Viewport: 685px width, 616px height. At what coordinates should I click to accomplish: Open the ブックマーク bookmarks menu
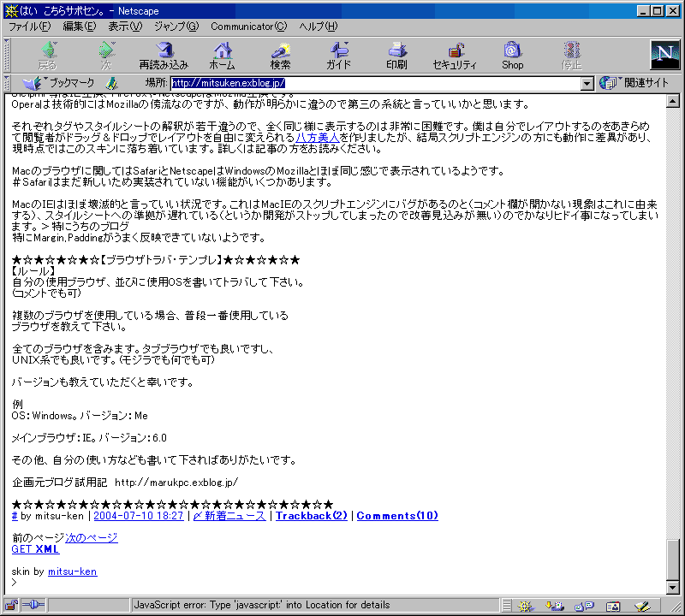tap(58, 83)
